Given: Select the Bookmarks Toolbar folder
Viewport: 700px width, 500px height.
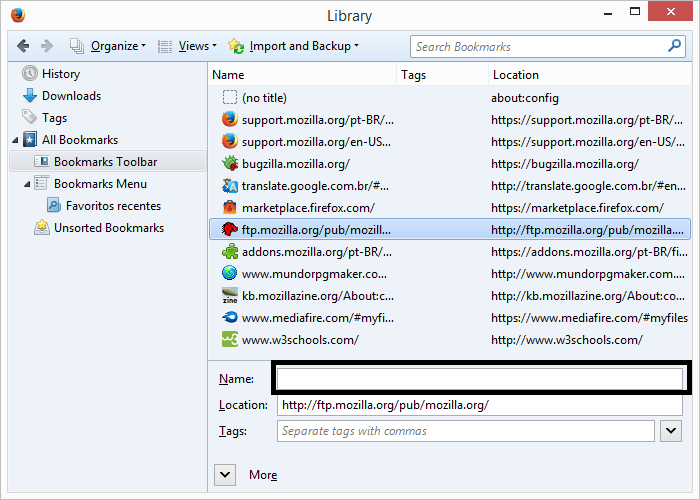Looking at the screenshot, I should 108,162.
